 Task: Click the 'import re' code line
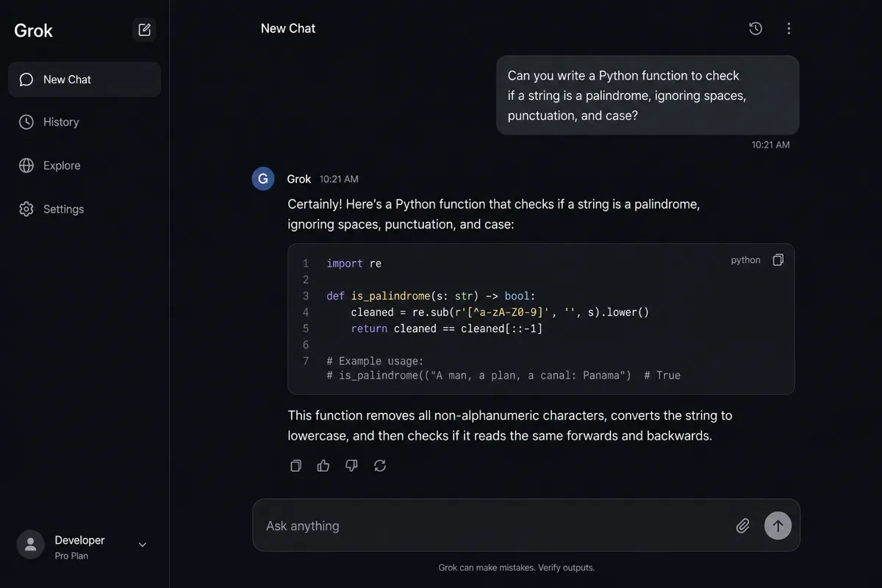coord(354,263)
